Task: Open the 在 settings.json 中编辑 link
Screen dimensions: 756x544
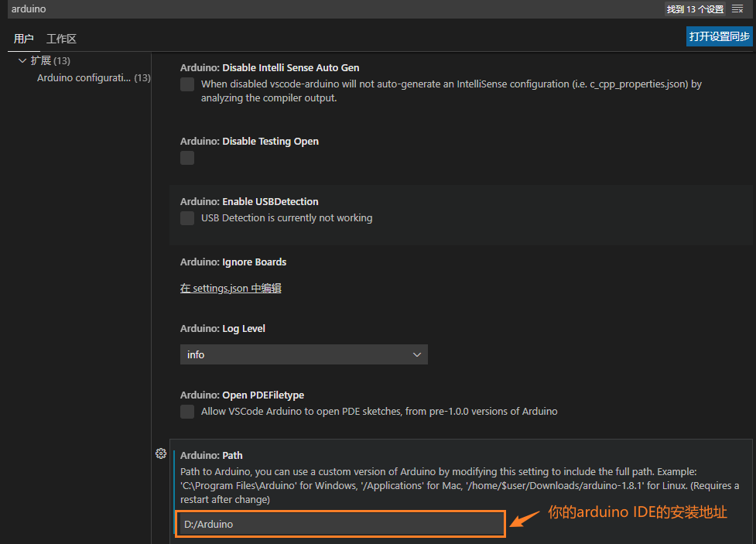Action: (231, 289)
